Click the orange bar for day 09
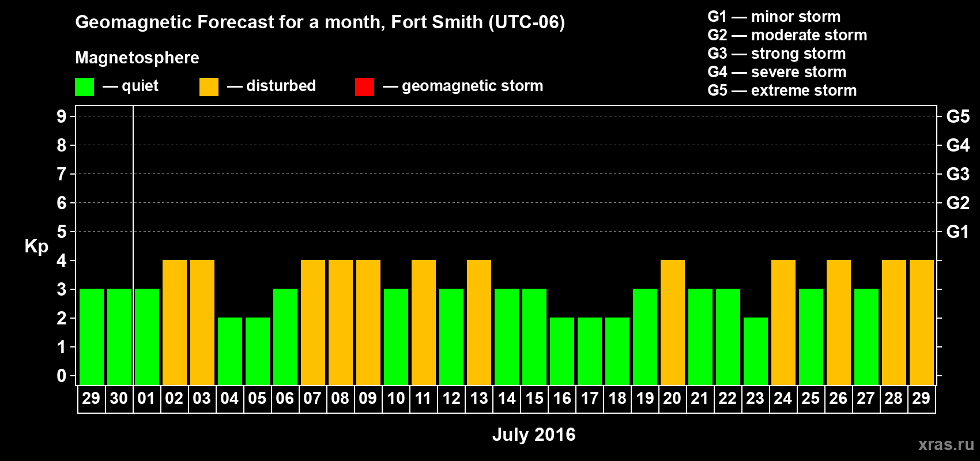The image size is (980, 461). pos(368,323)
